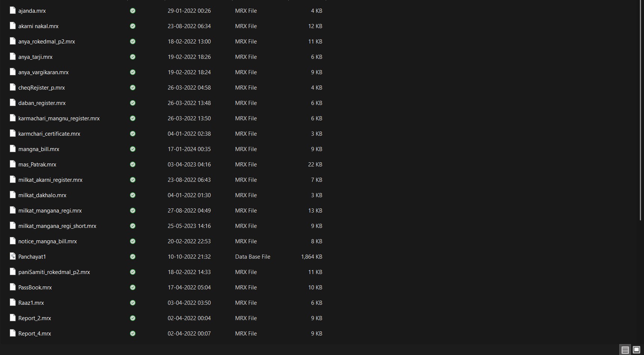This screenshot has width=644, height=355.
Task: Click the green checkmark beside mas_Patrak.mrx
Action: click(133, 165)
